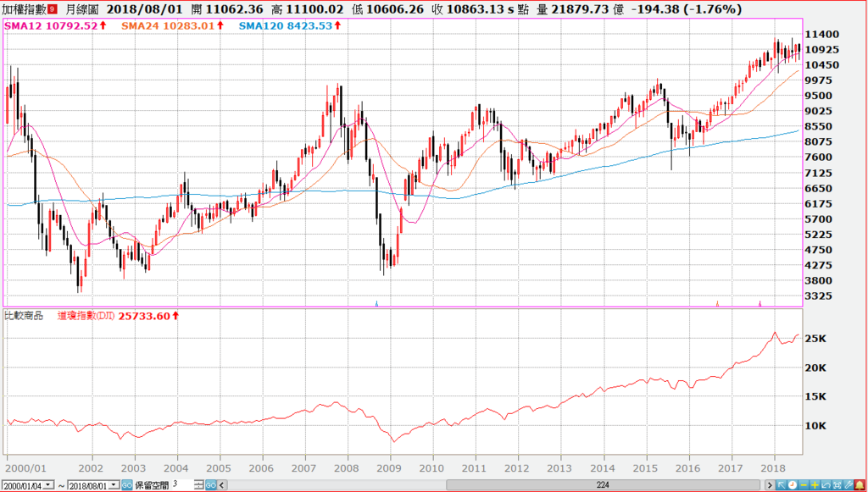Click the scroll right arrow button
868x492 pixels.
pos(770,485)
